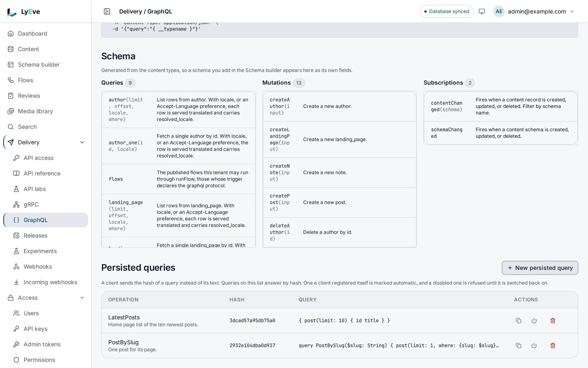Viewport: 588px width, 368px height.
Task: Click the monitor display icon in header
Action: pos(482,11)
